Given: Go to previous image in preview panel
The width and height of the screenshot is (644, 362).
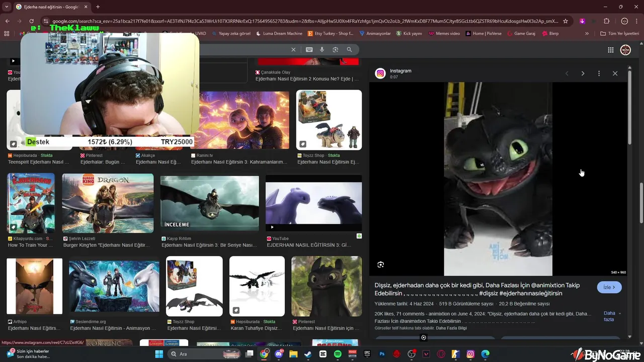Looking at the screenshot, I should [x=567, y=73].
